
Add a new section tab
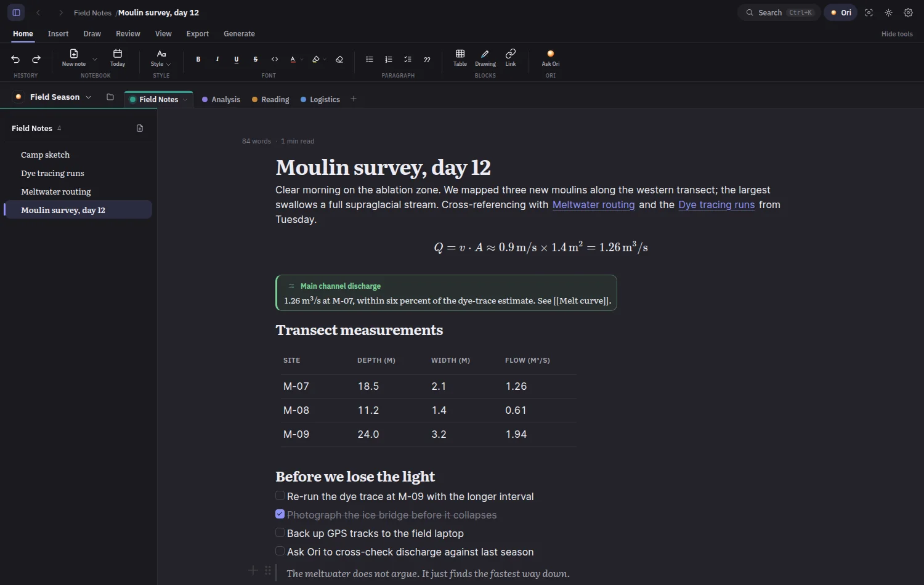354,99
